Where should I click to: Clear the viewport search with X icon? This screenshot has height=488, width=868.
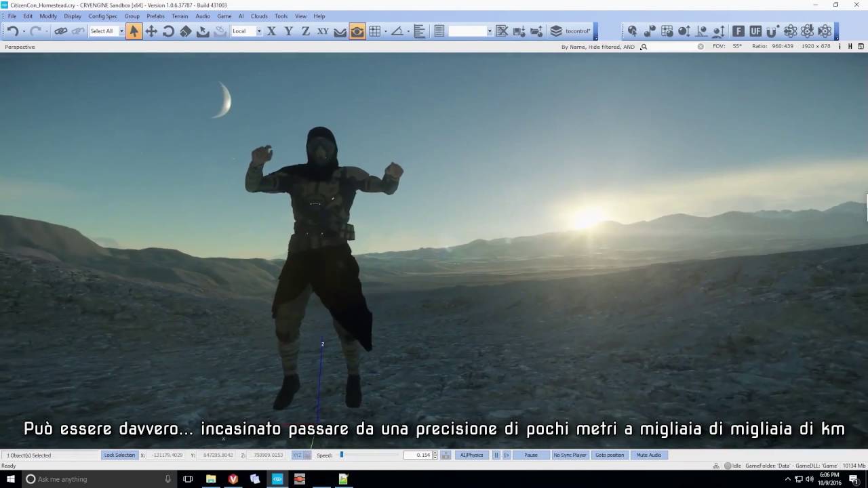(701, 47)
